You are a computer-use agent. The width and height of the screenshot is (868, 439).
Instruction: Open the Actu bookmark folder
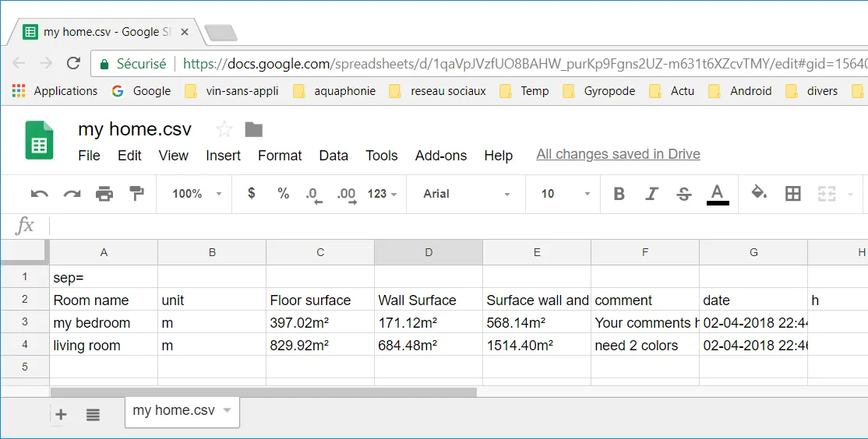[x=672, y=90]
